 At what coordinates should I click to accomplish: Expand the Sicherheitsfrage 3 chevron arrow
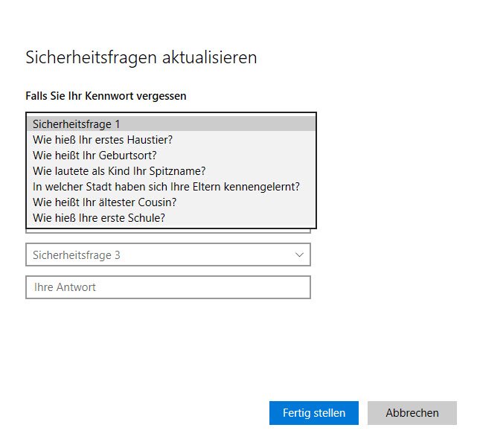[299, 255]
